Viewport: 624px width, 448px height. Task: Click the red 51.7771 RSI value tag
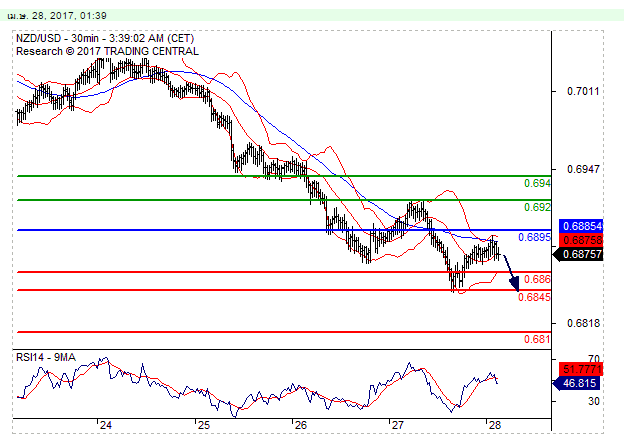(x=581, y=369)
